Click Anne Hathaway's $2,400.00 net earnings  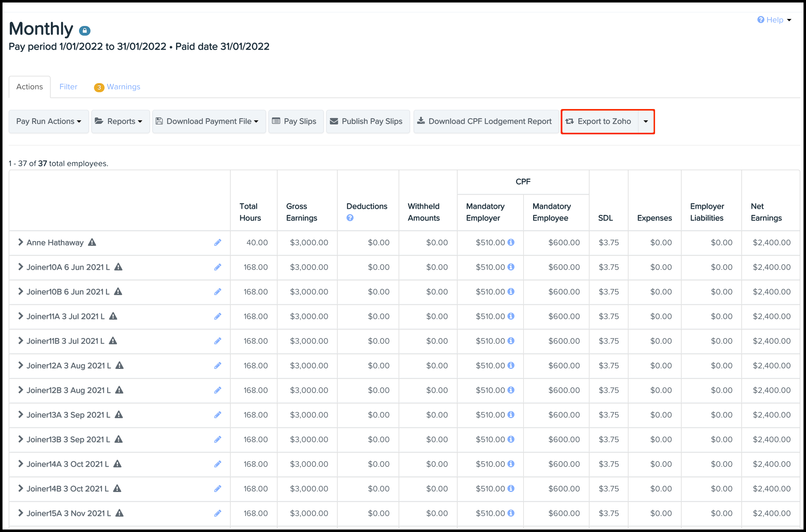pos(771,243)
